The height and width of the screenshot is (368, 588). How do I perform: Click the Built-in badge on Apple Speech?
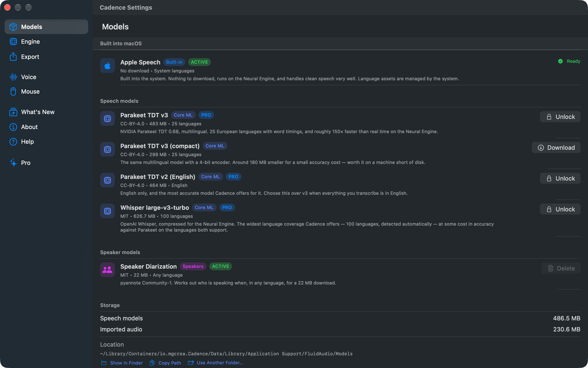coord(174,62)
